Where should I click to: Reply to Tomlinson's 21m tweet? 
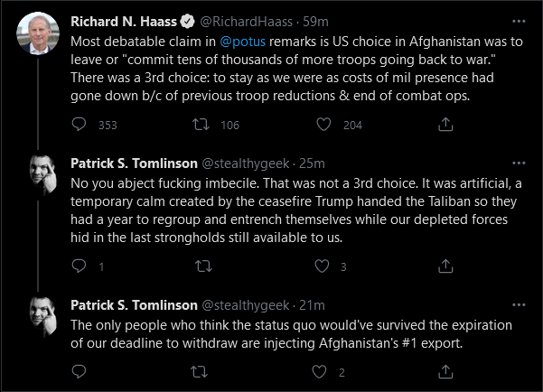click(x=79, y=371)
